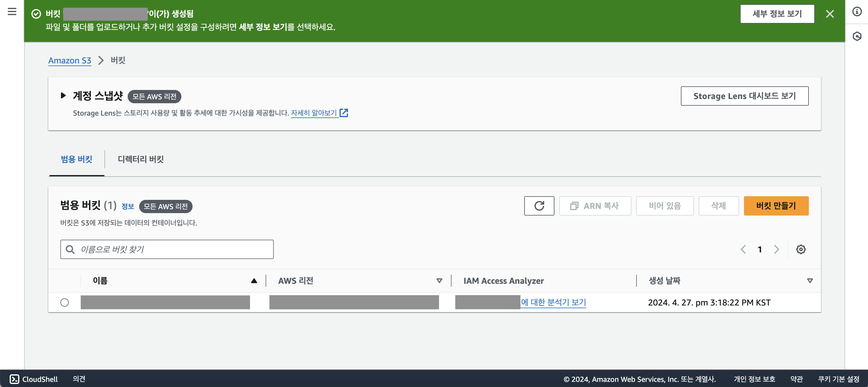Go to previous page arrow
The height and width of the screenshot is (387, 868).
743,249
